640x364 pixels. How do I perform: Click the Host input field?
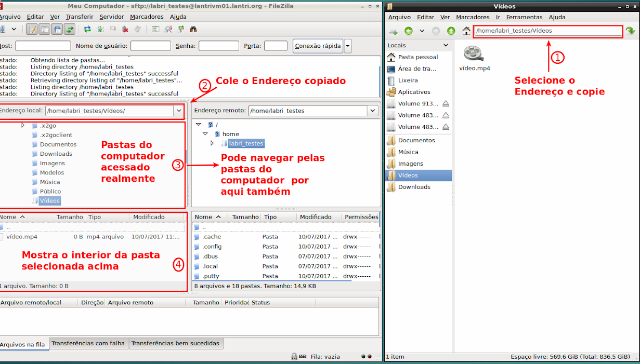pos(43,46)
